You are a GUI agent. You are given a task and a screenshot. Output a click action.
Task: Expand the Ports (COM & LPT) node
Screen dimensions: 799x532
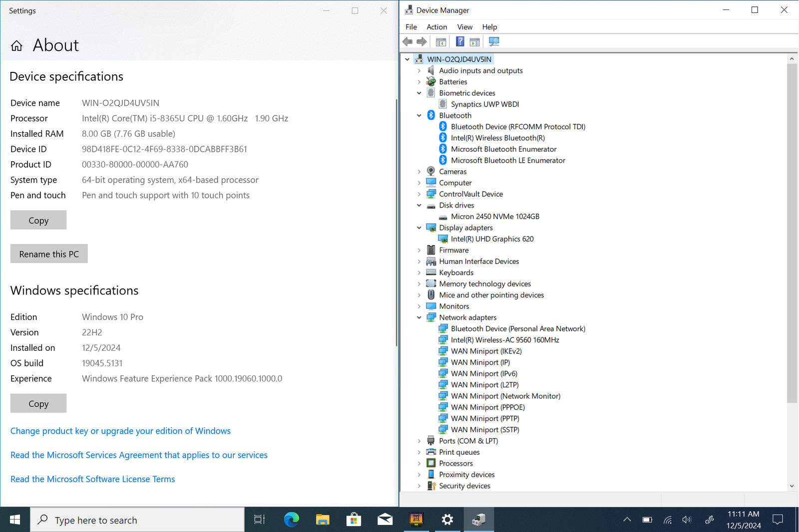[x=419, y=441]
